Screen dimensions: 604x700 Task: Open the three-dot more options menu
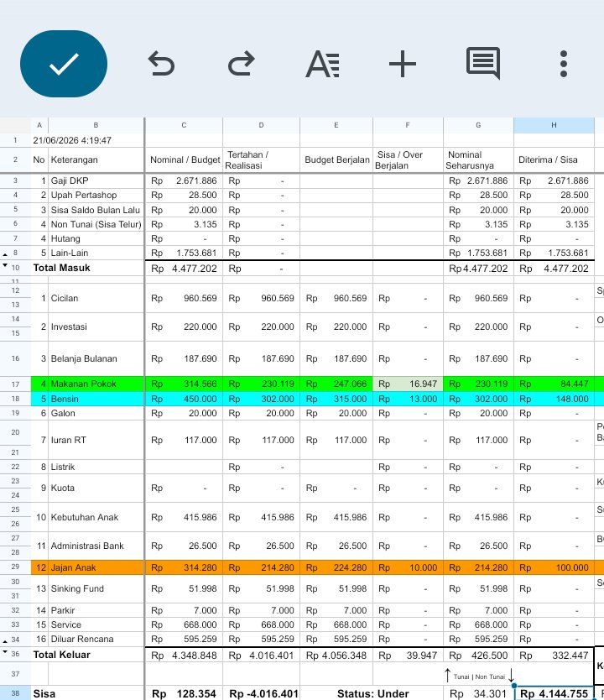click(x=564, y=64)
